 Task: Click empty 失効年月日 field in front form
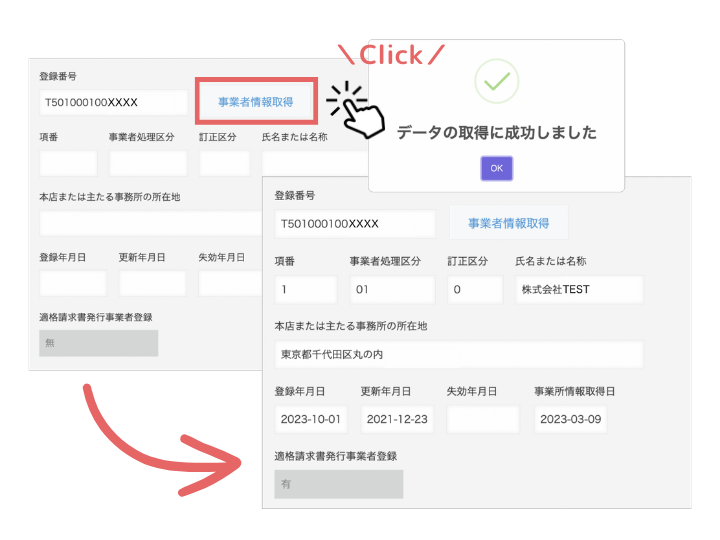coord(483,419)
